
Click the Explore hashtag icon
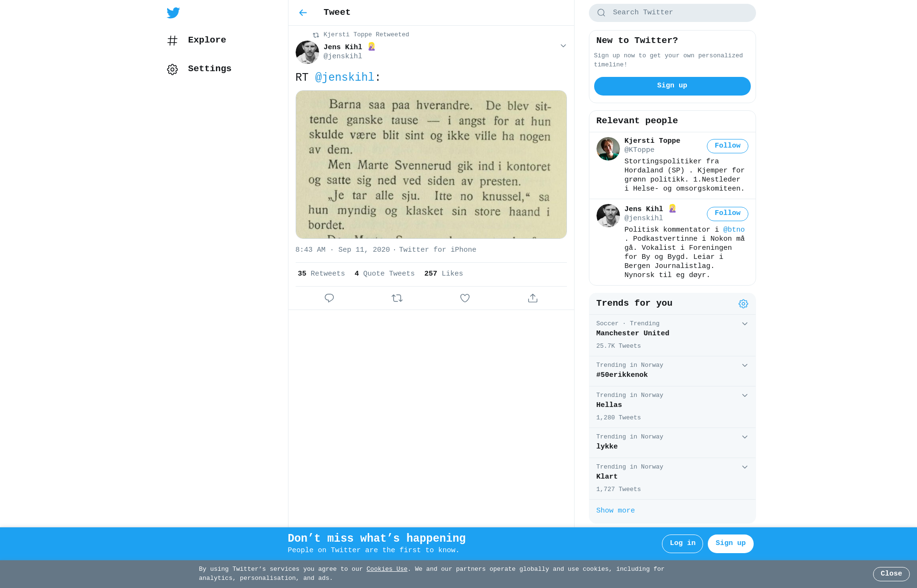(x=172, y=41)
